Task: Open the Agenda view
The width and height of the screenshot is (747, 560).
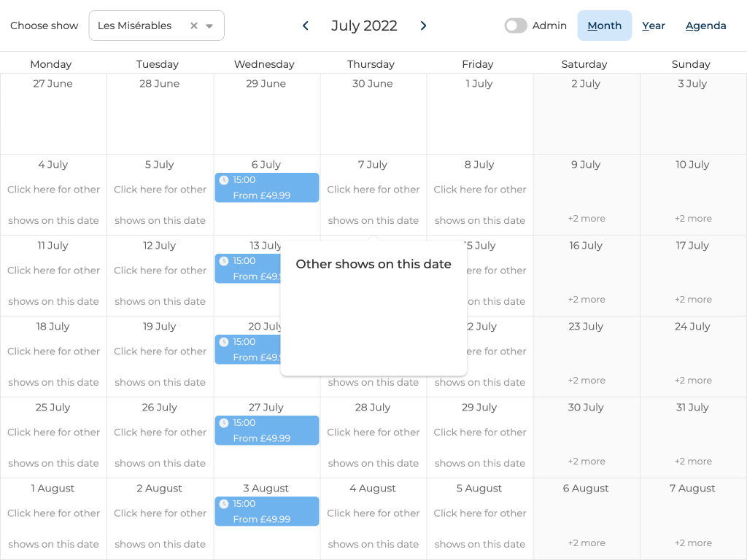Action: point(705,26)
